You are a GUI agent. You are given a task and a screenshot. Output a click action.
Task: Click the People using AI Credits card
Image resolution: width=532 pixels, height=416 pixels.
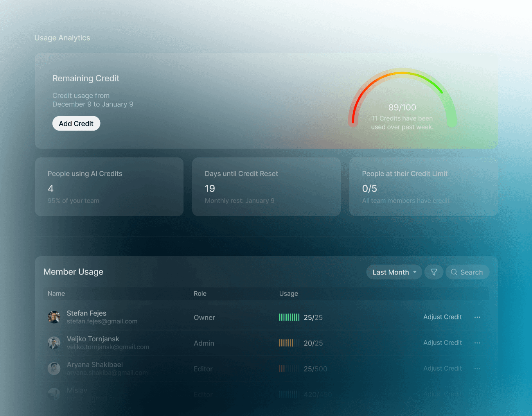point(109,187)
